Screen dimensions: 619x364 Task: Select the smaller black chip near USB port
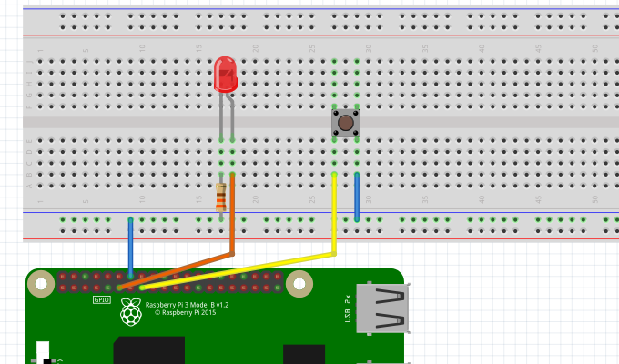(303, 355)
